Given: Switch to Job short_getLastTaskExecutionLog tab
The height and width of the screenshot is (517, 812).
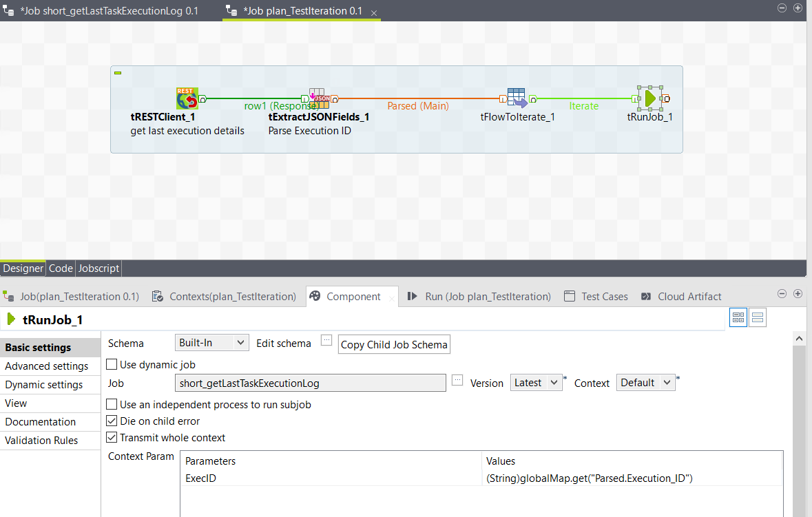Looking at the screenshot, I should click(x=109, y=11).
